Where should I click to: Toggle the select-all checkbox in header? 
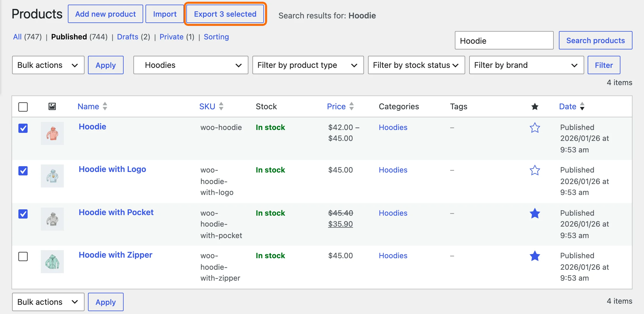(23, 107)
